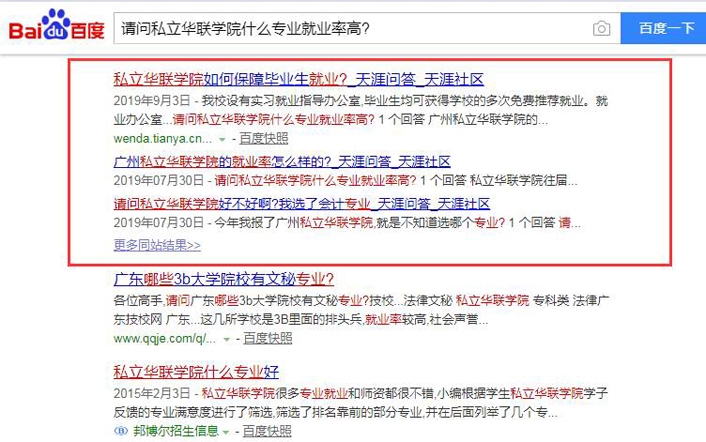706x442 pixels.
Task: Click the 百度一下 search button
Action: point(663,28)
